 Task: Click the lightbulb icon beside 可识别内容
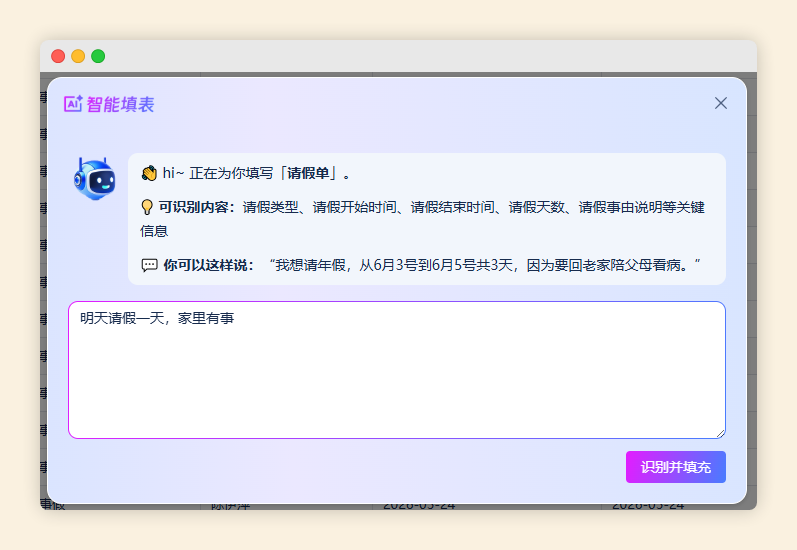pyautogui.click(x=147, y=207)
